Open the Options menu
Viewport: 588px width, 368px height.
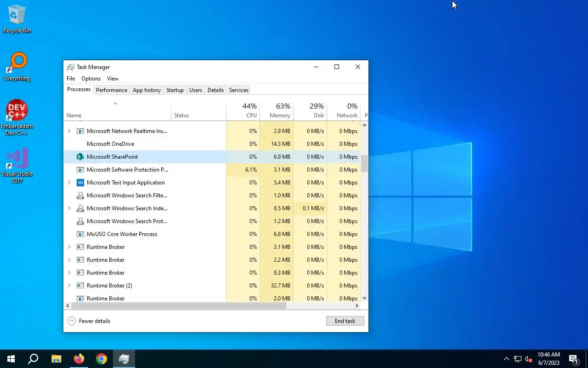[x=91, y=79]
